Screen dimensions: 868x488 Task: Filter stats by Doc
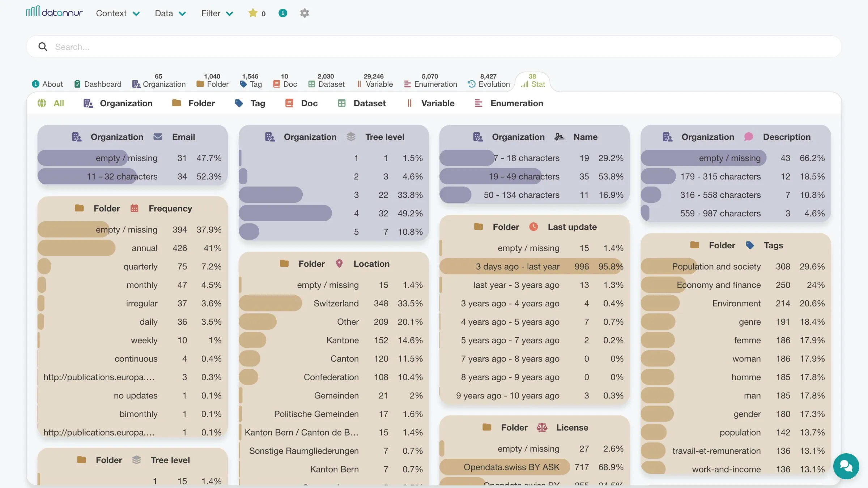pos(301,103)
